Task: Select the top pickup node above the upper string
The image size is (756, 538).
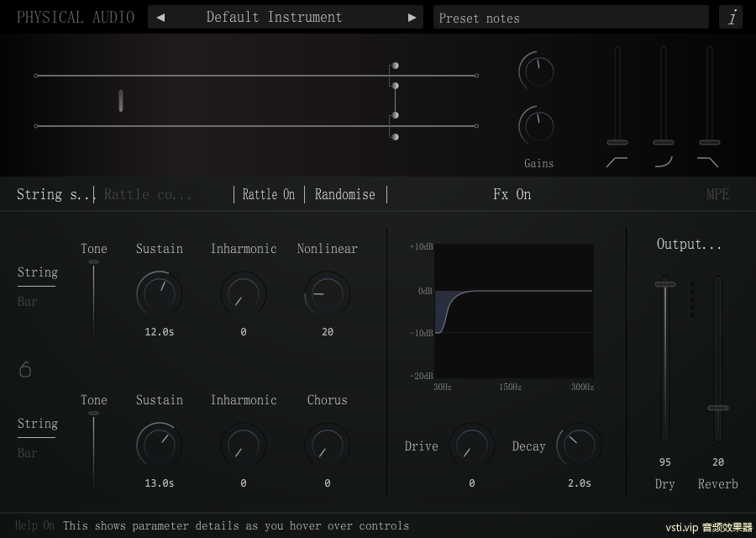Action: click(x=395, y=66)
